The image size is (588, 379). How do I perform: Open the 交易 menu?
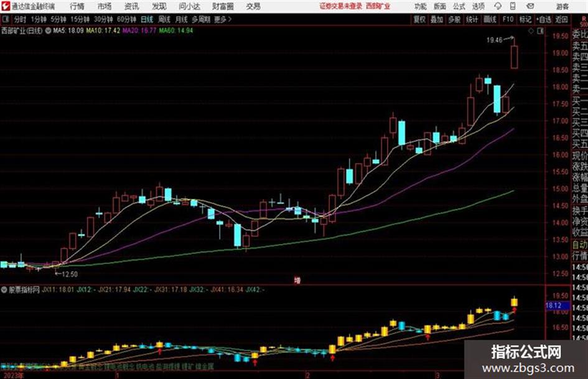coord(253,6)
